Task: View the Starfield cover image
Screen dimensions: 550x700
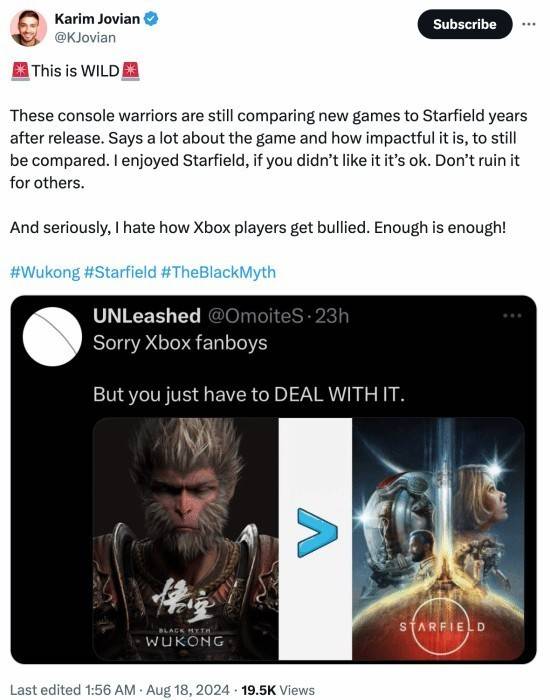Action: coord(438,538)
